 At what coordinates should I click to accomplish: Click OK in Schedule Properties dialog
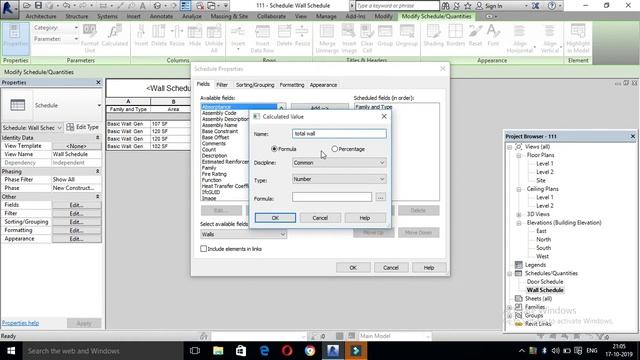point(353,267)
